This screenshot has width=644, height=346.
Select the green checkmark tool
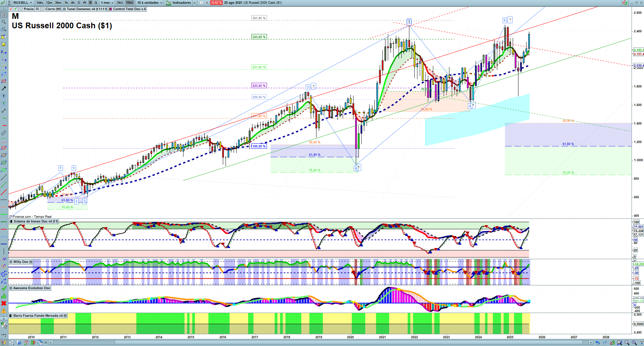point(4,288)
